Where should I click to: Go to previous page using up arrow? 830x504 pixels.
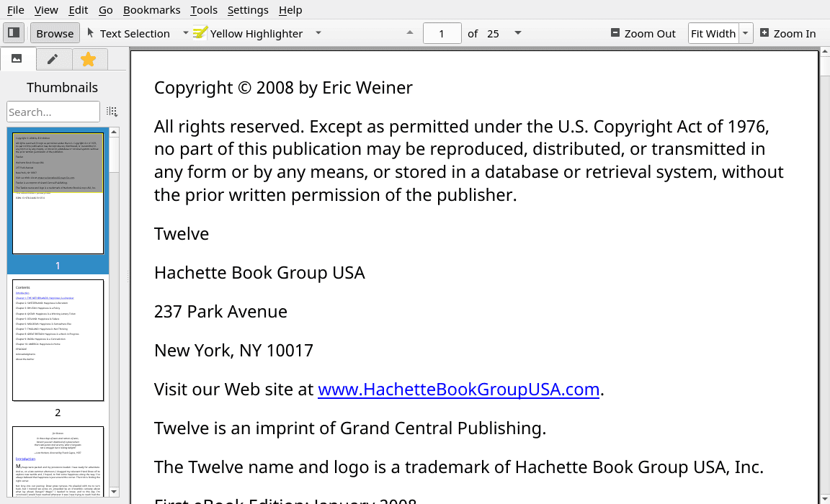point(410,33)
